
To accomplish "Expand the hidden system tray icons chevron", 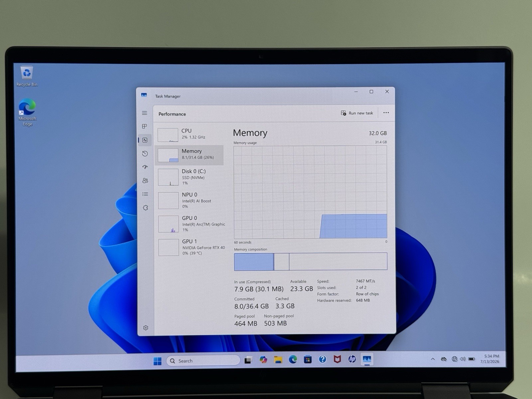I will pos(433,359).
